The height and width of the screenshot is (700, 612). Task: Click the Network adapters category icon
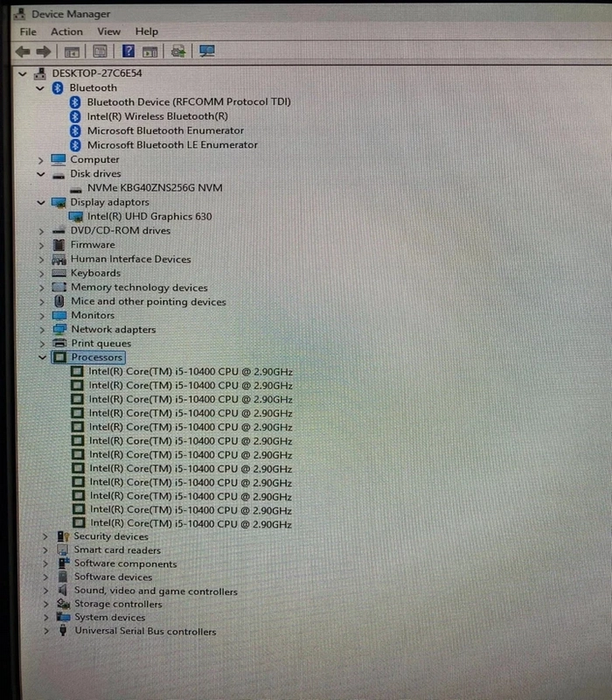point(59,330)
